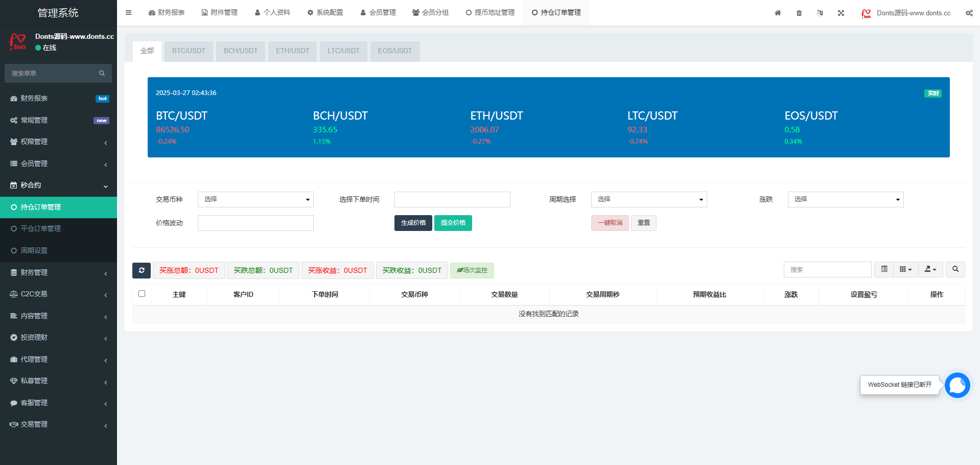Open the 会员管理 top navigation tab
Image resolution: width=980 pixels, height=465 pixels.
tap(378, 13)
